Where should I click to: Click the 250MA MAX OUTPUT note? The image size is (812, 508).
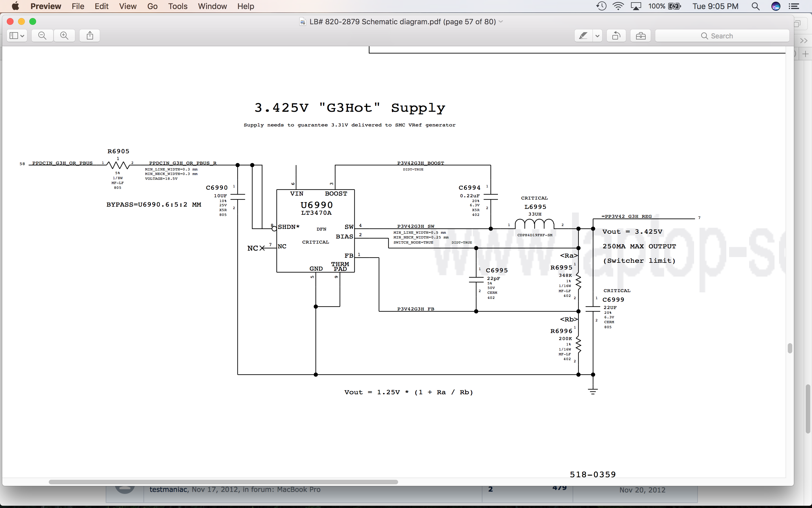coord(639,246)
